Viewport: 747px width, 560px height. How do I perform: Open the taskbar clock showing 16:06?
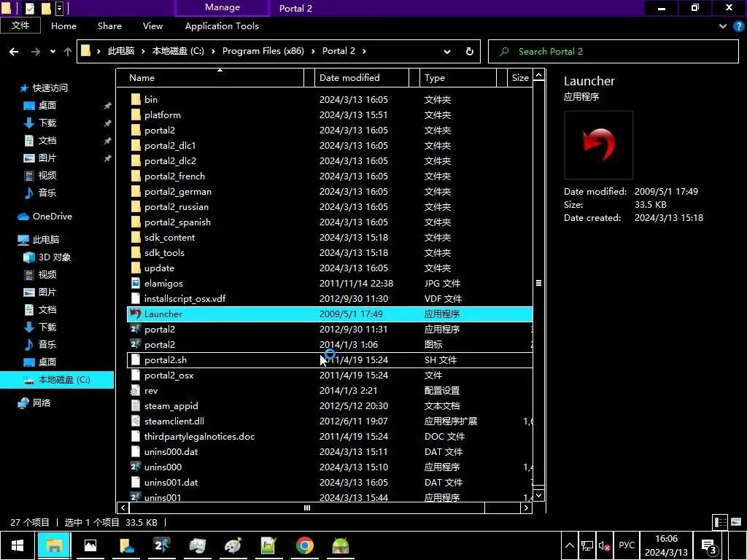666,545
